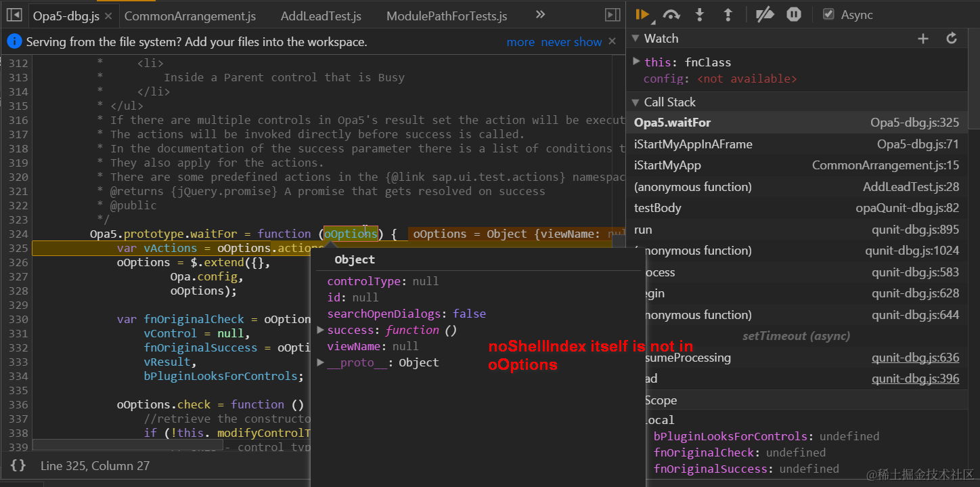
Task: Open the qunit-dbg.js:636 source link
Action: 916,358
